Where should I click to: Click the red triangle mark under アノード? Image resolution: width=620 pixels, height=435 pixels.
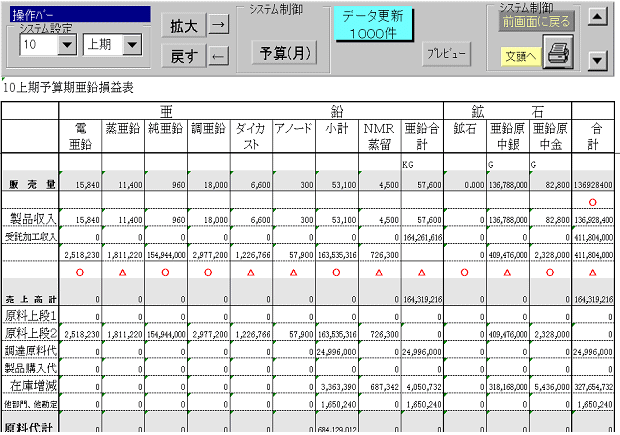[x=293, y=272]
